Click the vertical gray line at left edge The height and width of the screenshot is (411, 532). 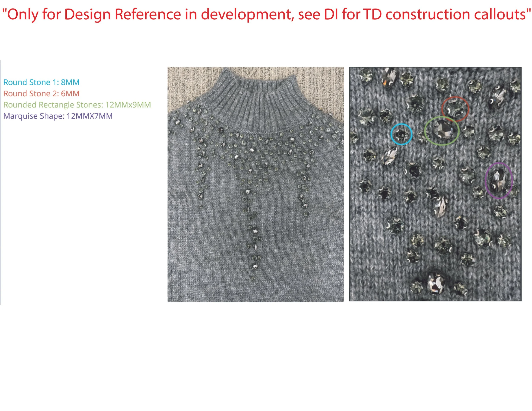coord(0,183)
